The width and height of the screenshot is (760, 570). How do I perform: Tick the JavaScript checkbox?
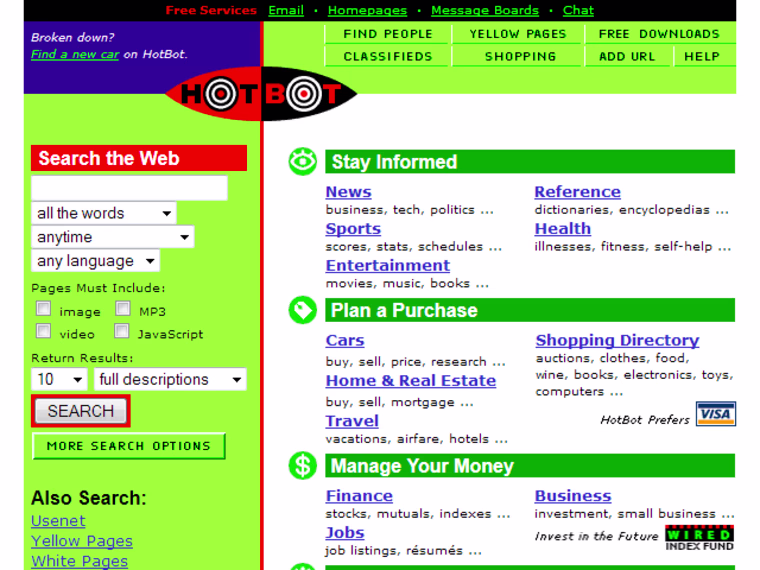point(122,331)
